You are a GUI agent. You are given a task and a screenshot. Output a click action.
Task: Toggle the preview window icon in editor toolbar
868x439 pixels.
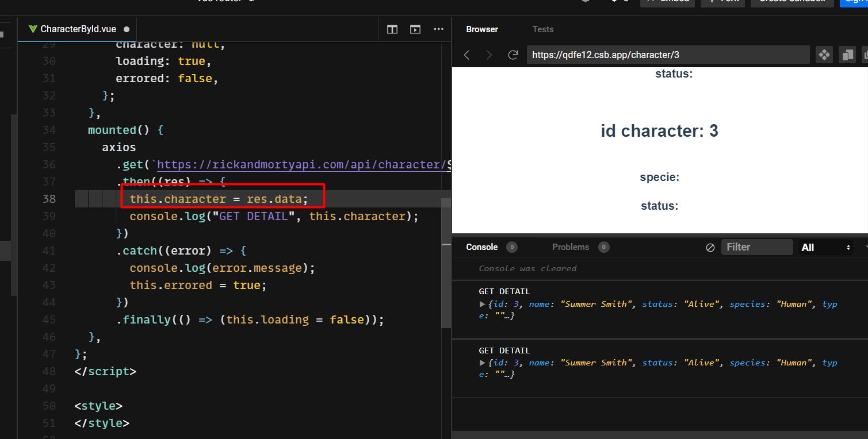coord(415,29)
